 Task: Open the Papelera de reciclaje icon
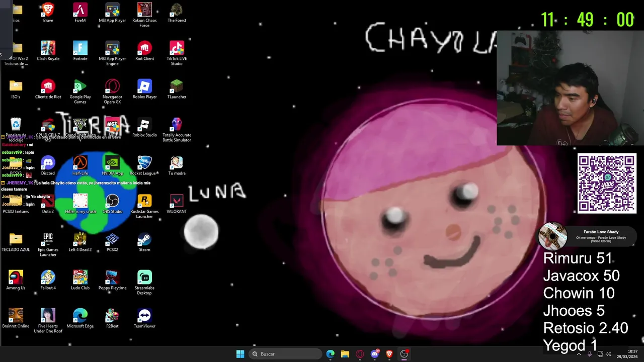click(x=16, y=130)
